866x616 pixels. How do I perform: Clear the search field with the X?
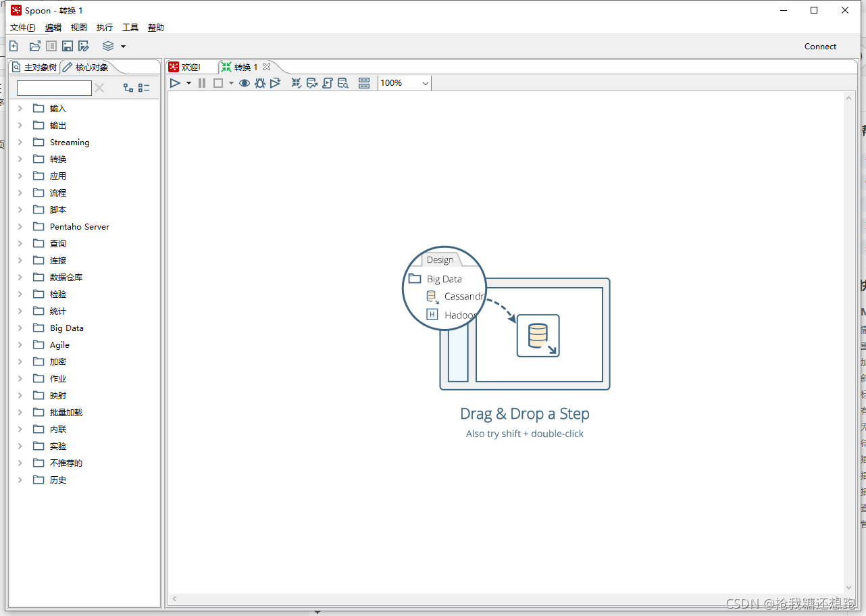tap(99, 88)
